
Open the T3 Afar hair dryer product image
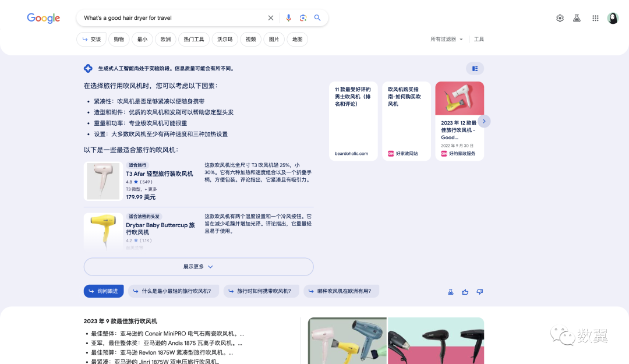[103, 181]
